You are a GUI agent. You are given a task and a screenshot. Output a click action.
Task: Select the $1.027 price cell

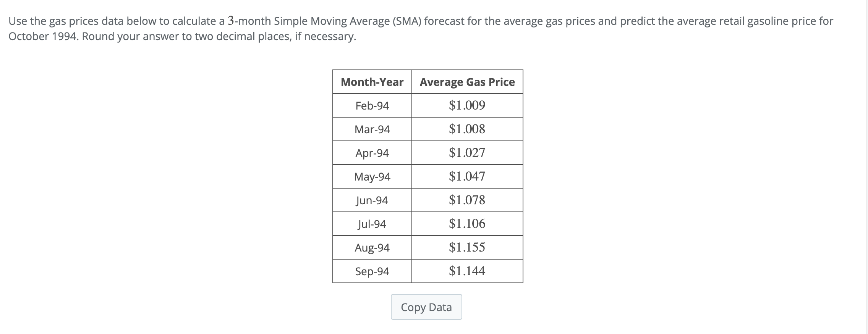click(x=467, y=153)
